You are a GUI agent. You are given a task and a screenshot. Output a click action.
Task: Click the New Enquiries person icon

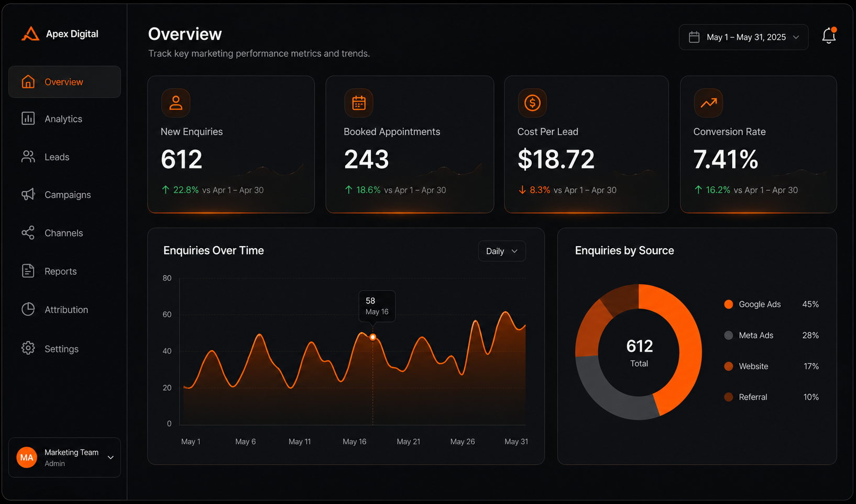176,103
